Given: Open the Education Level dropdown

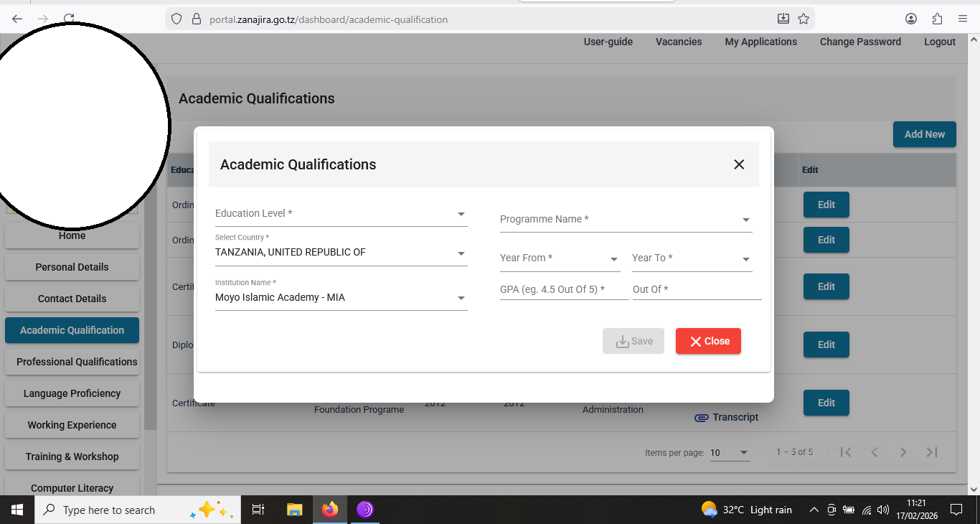Looking at the screenshot, I should (341, 214).
